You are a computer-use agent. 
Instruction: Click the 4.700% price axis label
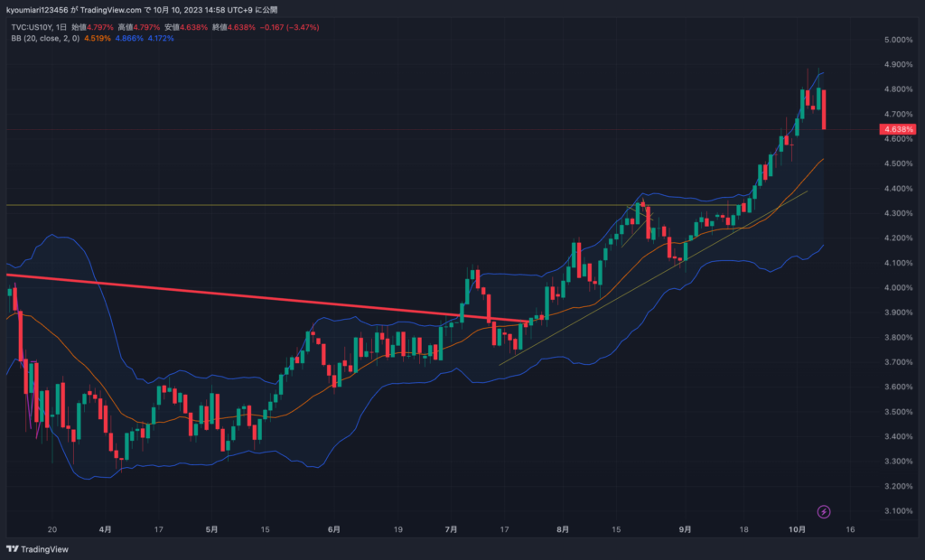click(x=899, y=114)
